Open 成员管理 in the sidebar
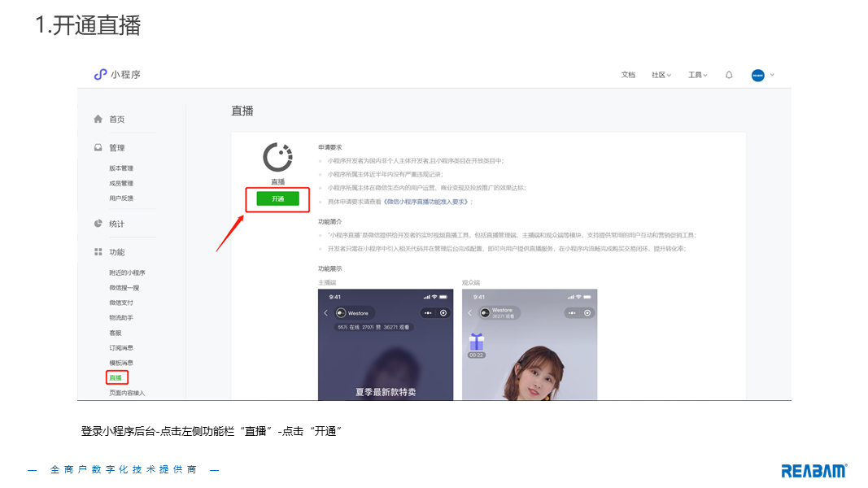 pyautogui.click(x=121, y=183)
